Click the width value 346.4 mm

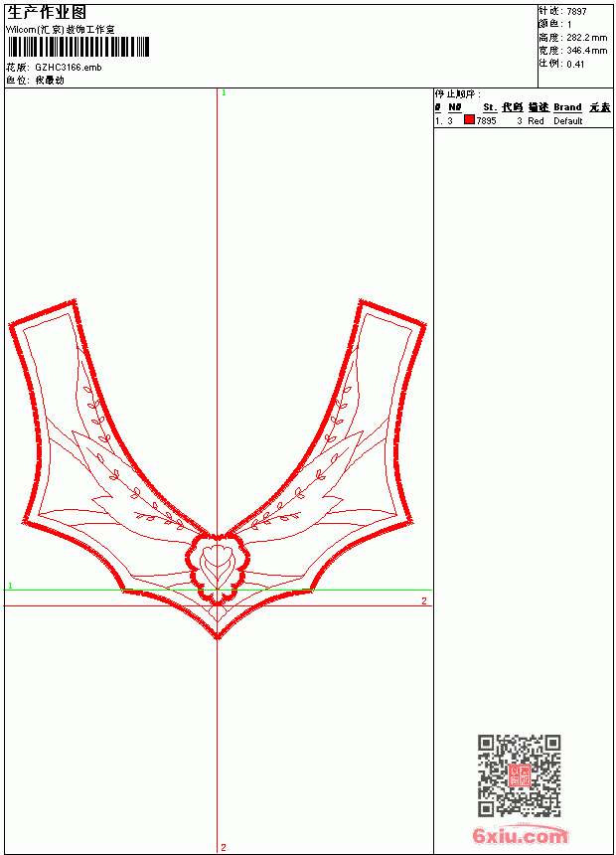click(x=586, y=51)
